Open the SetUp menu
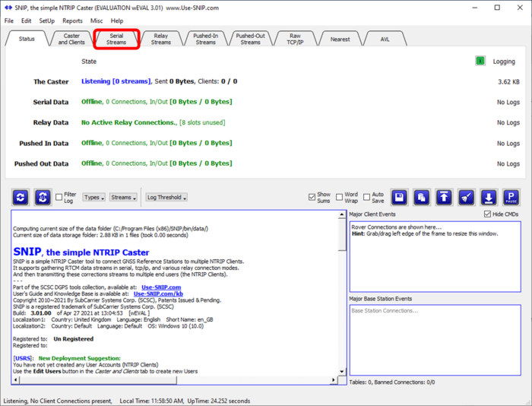The image size is (532, 406). click(x=47, y=21)
